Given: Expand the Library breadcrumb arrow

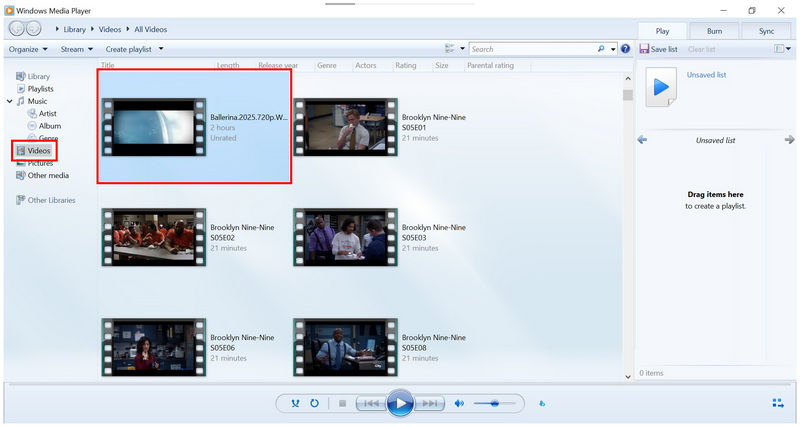Looking at the screenshot, I should (57, 29).
